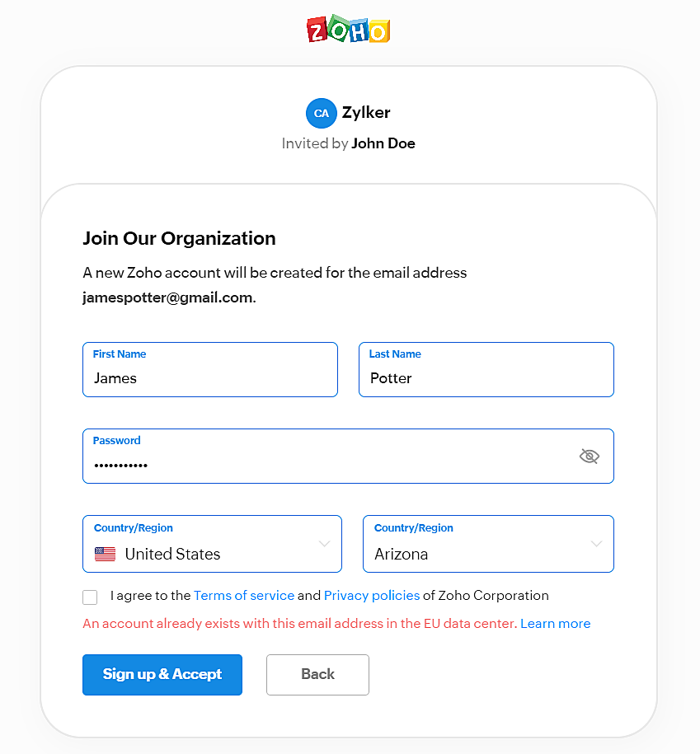Click the Zoho logo at top
Viewport: 700px width, 754px height.
(348, 30)
